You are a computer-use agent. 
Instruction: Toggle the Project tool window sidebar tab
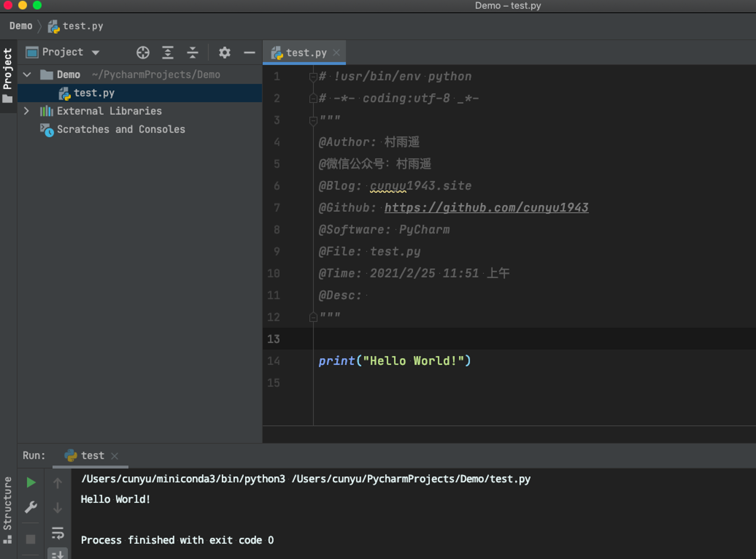tap(8, 76)
